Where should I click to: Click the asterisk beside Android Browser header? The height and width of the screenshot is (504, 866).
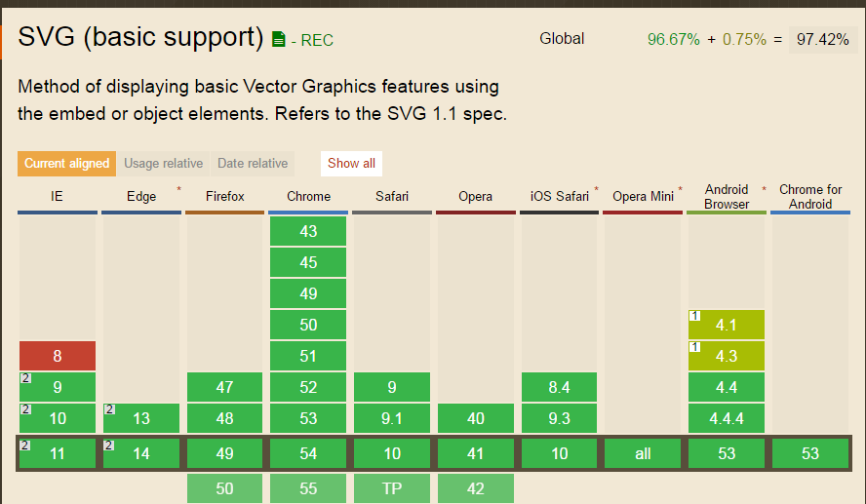click(764, 189)
